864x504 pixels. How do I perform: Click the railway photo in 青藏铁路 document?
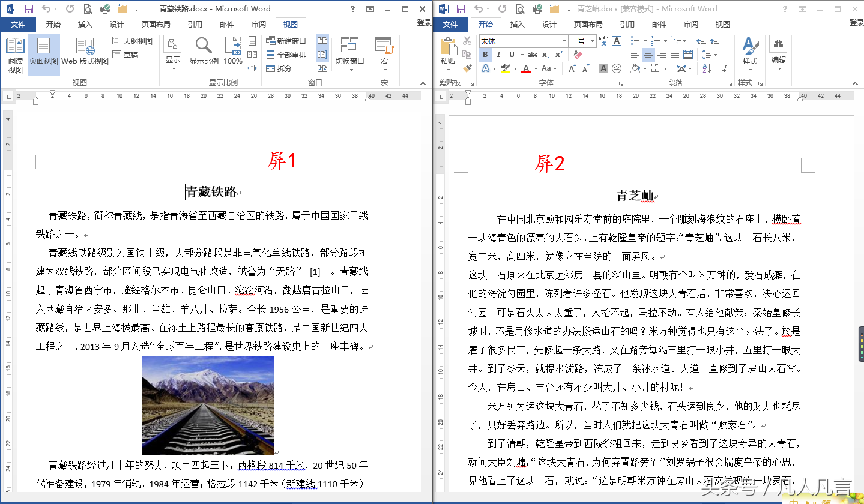tap(208, 405)
